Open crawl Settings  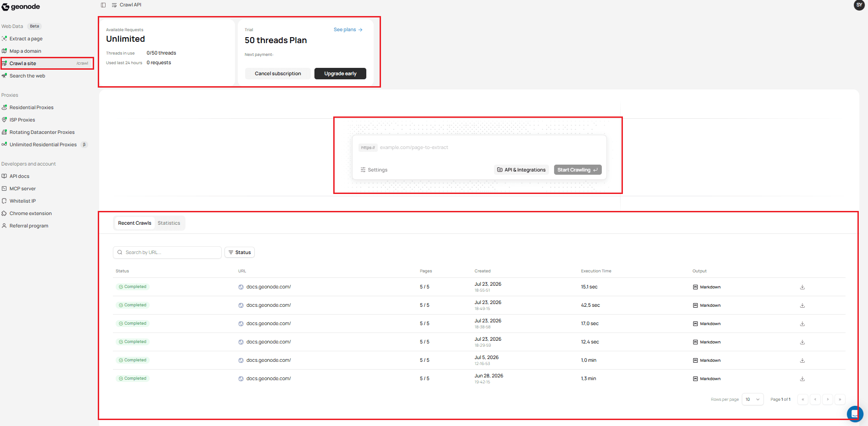point(374,170)
